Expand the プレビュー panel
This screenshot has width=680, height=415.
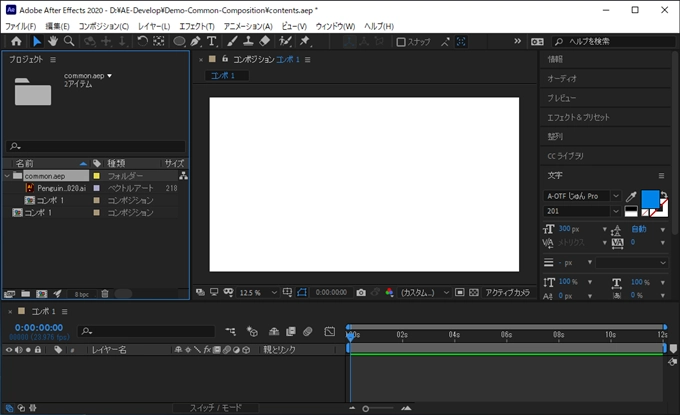(561, 98)
